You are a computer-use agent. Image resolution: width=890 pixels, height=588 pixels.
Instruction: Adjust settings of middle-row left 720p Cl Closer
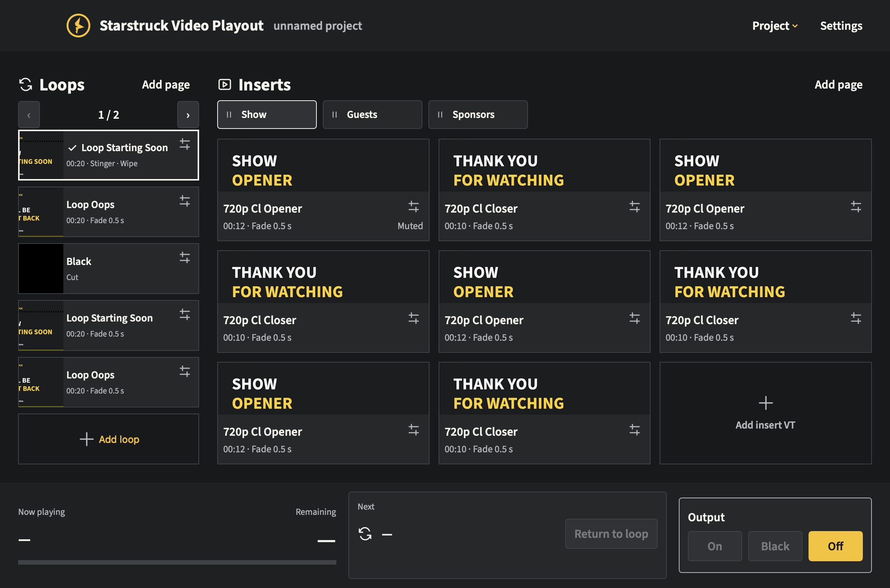click(x=414, y=318)
